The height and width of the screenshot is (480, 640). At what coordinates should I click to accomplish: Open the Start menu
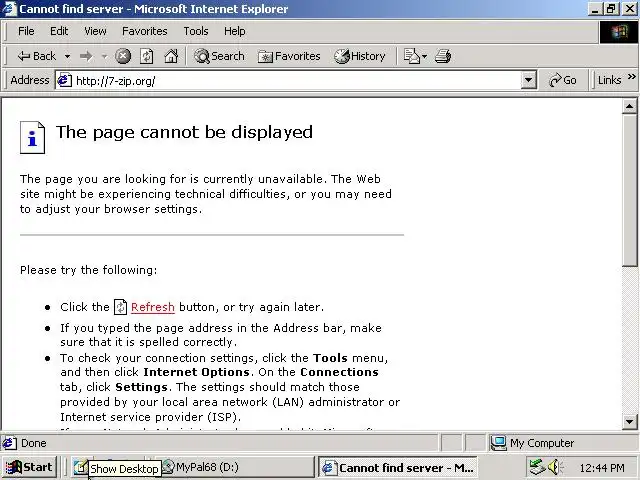[29, 467]
